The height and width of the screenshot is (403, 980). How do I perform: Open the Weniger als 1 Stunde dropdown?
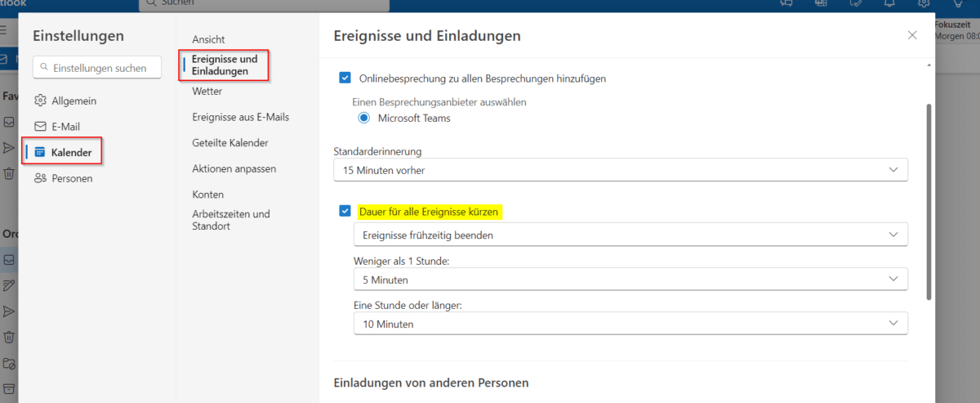click(x=630, y=280)
